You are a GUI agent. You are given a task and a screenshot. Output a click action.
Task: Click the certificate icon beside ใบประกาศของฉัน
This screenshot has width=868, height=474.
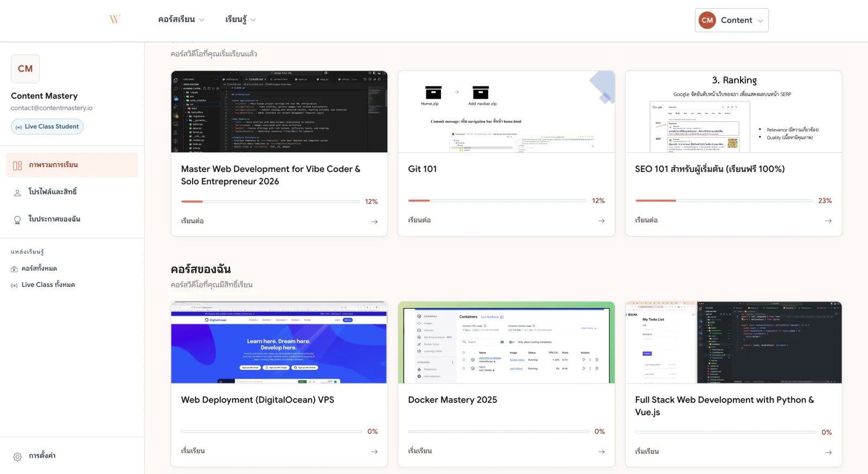[17, 220]
